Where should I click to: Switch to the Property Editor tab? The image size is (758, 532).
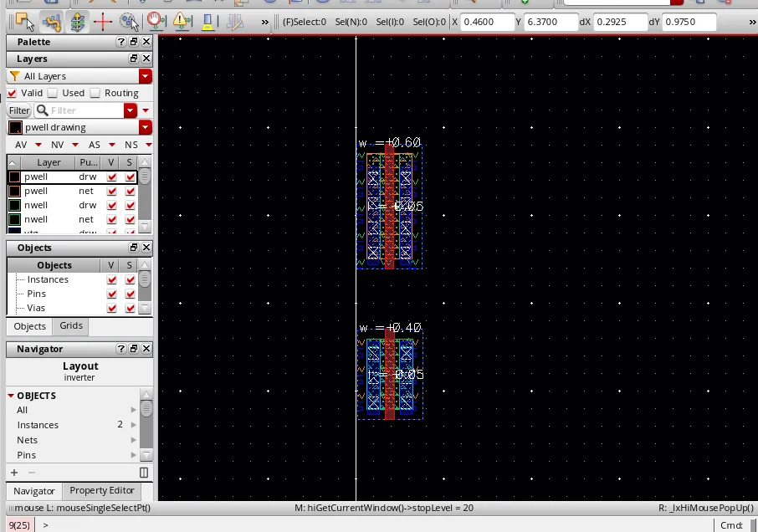point(102,491)
